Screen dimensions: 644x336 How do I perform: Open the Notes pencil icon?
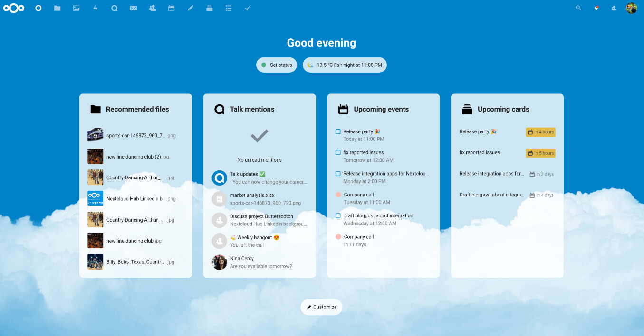tap(191, 8)
